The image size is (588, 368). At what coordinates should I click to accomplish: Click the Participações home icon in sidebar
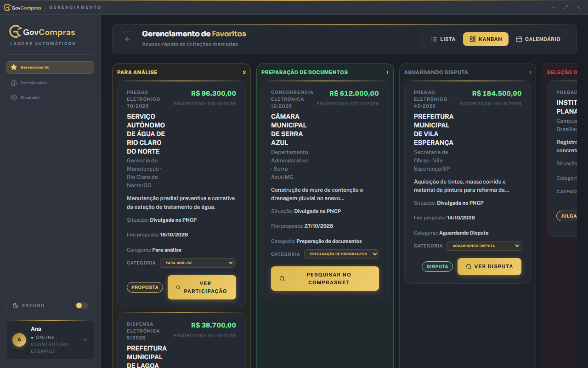click(14, 83)
